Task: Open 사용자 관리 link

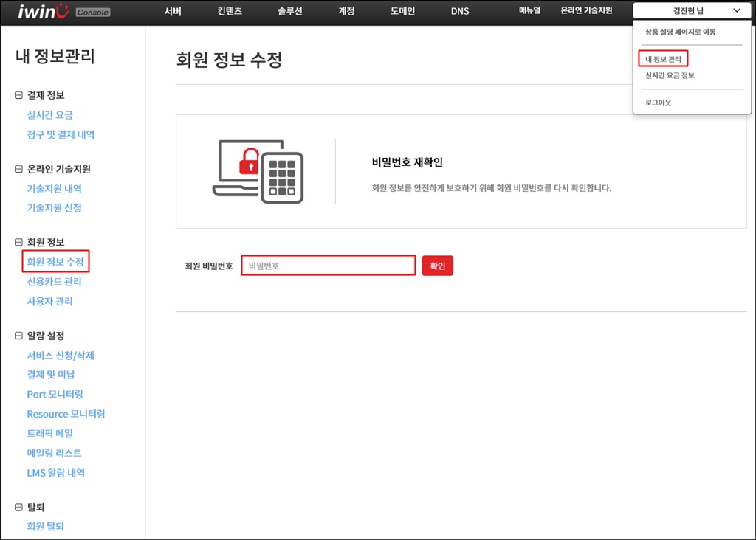Action: pyautogui.click(x=49, y=302)
